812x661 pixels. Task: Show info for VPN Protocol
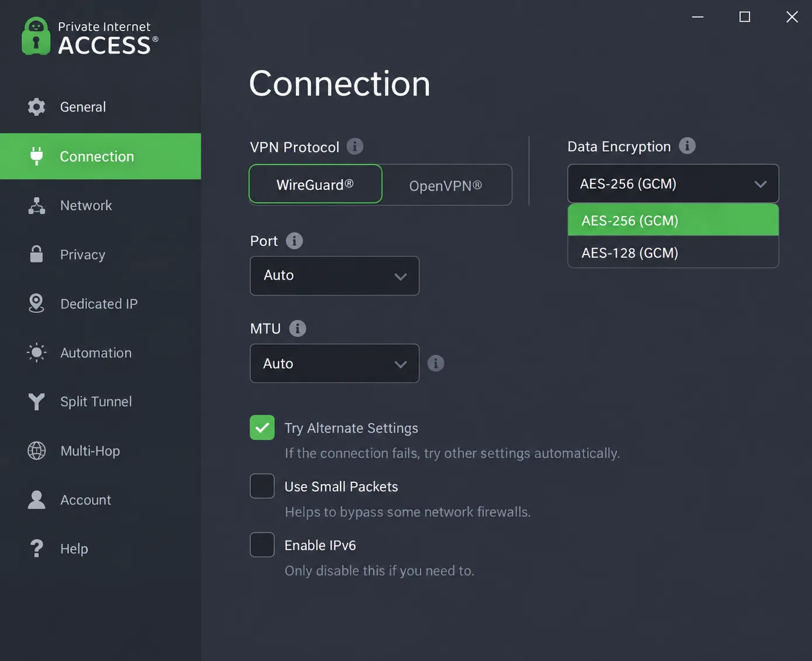click(355, 146)
